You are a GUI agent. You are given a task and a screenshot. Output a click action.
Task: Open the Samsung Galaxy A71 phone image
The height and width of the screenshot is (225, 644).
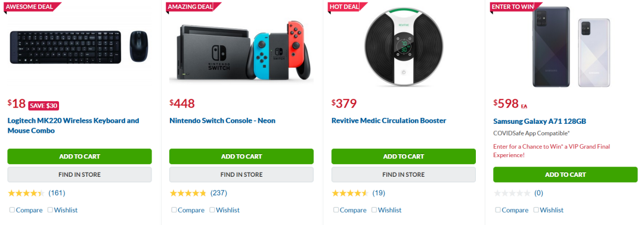click(x=571, y=46)
